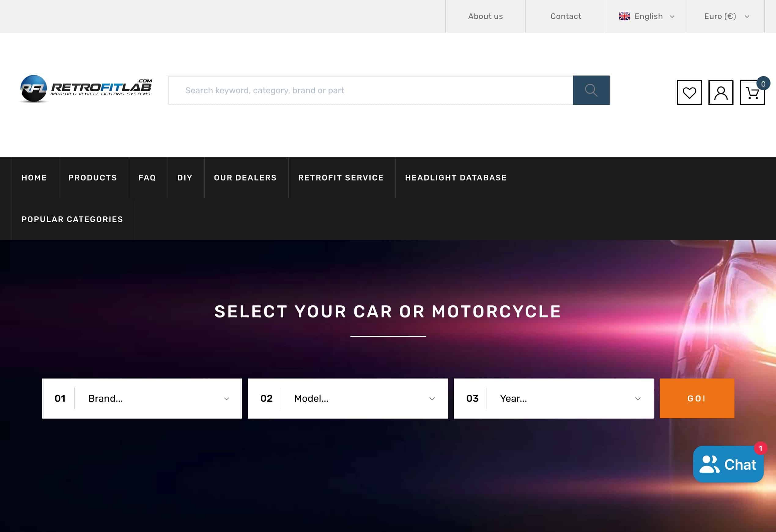This screenshot has height=532, width=776.
Task: View the shopping cart icon
Action: point(752,93)
